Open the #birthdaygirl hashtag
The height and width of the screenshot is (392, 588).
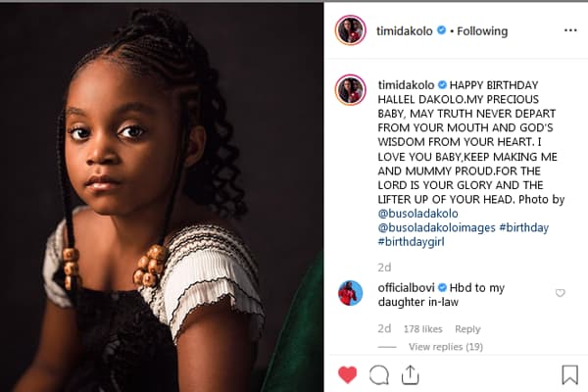[x=410, y=241]
